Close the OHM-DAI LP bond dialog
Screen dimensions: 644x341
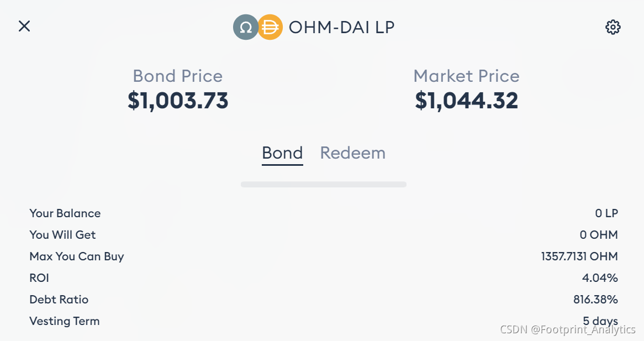pos(24,27)
